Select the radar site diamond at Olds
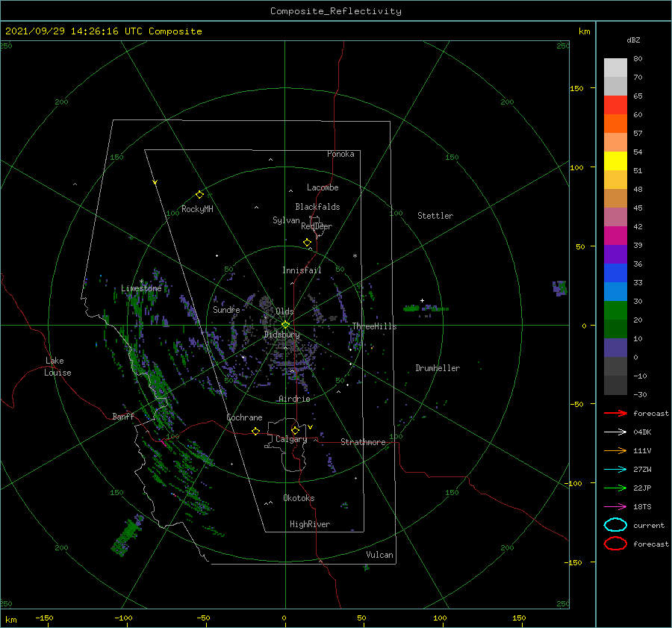 click(285, 325)
